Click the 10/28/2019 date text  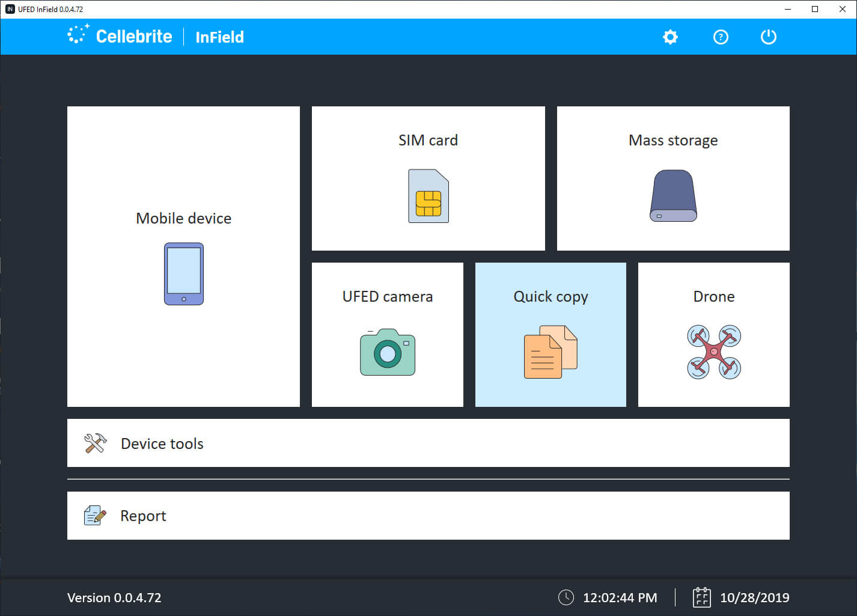(755, 597)
